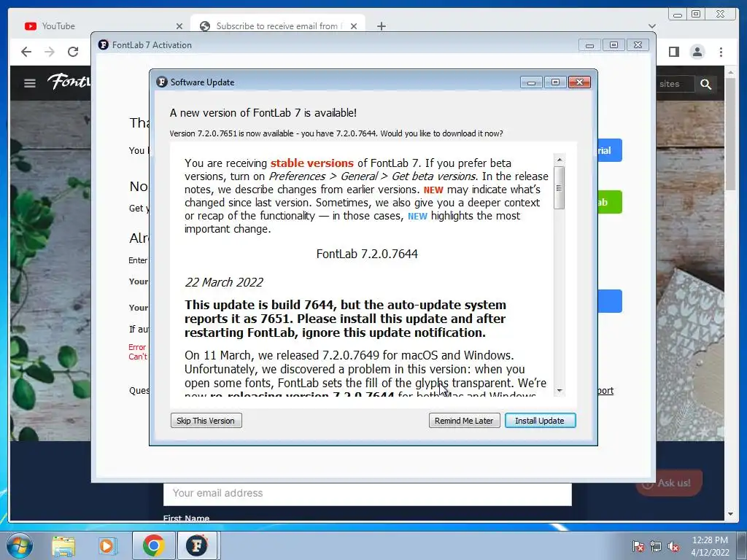Screen dimensions: 747x560
Task: Open Windows Explorer from taskbar
Action: [63, 545]
